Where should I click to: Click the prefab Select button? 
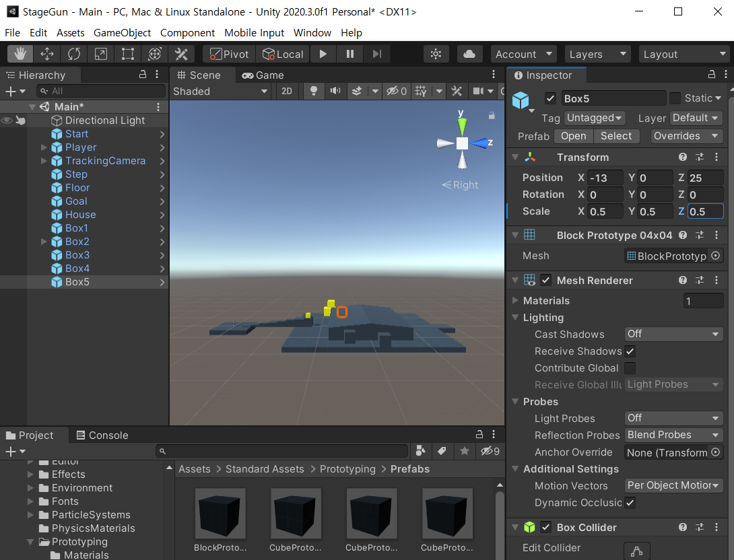coord(616,136)
